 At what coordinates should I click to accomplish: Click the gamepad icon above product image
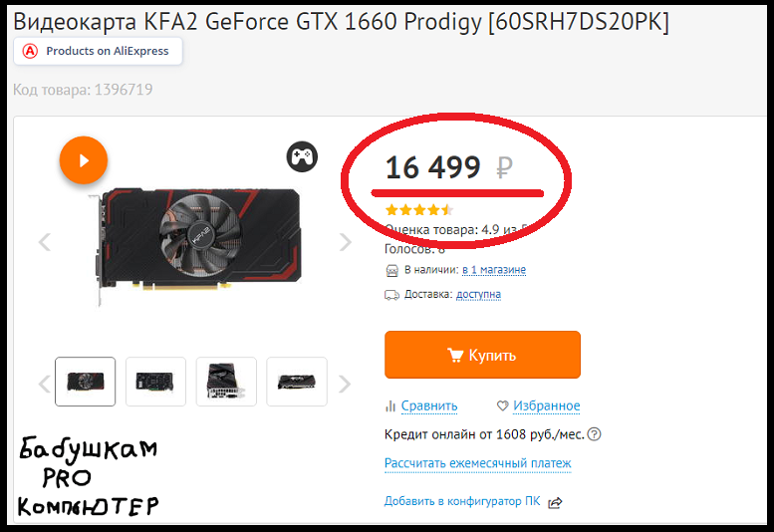[302, 157]
